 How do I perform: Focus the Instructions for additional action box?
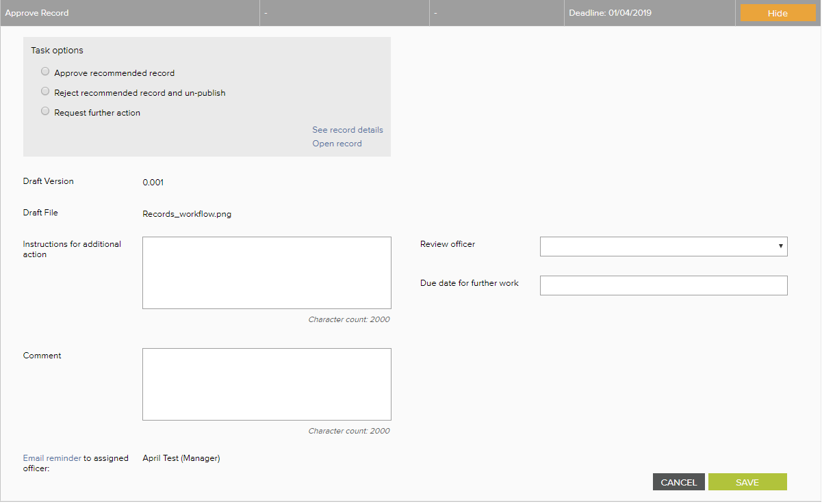(266, 273)
